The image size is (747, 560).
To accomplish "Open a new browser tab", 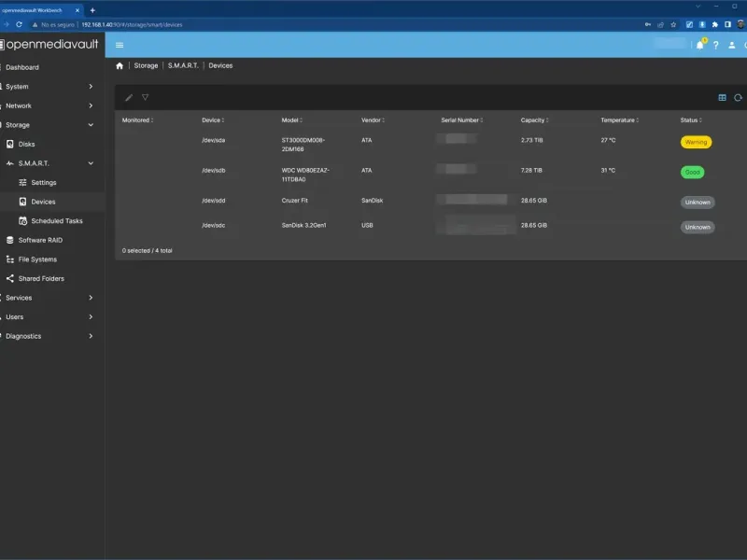I will tap(92, 10).
